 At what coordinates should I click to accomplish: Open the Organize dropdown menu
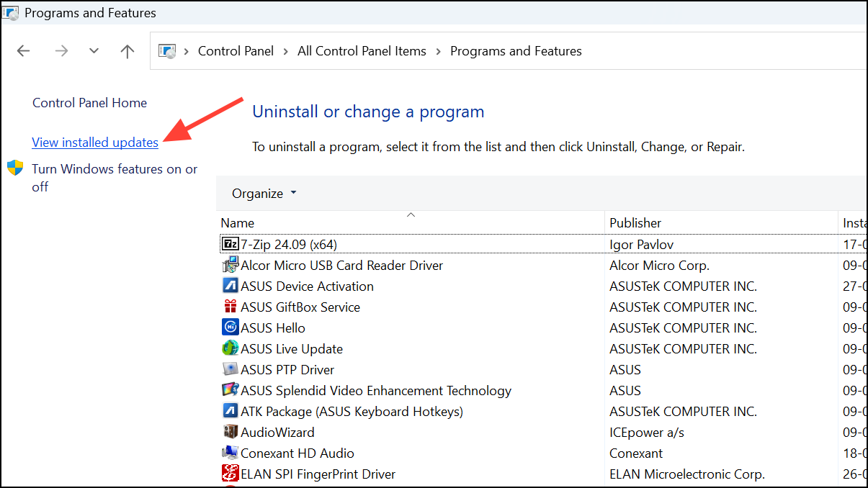click(x=264, y=194)
